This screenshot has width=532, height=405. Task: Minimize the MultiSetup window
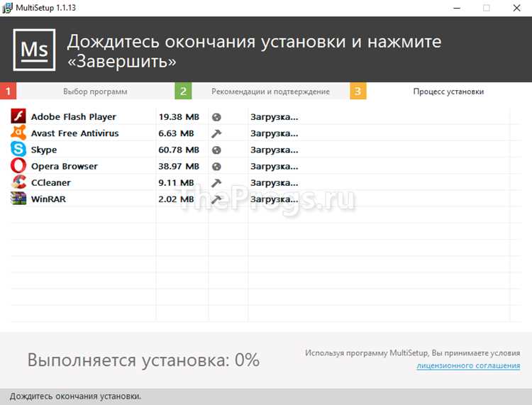coord(457,8)
